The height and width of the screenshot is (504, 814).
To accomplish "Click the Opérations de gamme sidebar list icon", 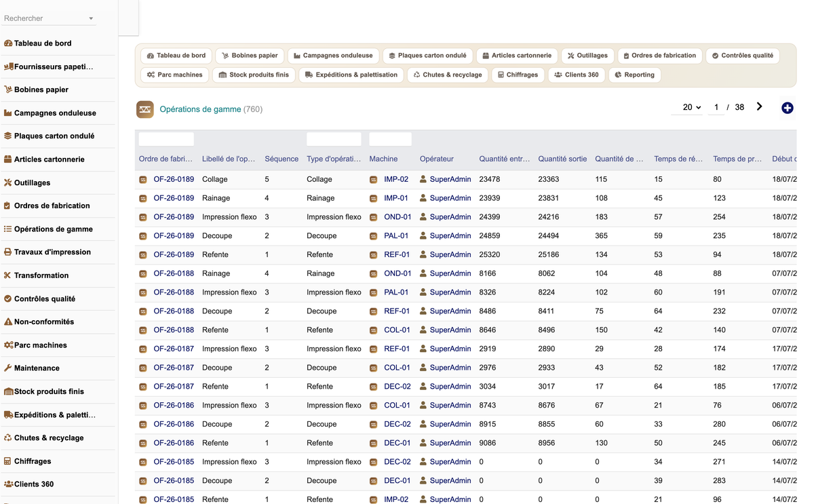I will pos(8,229).
